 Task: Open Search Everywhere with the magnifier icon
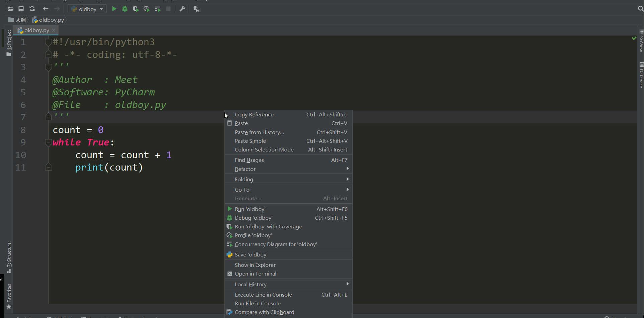pos(641,9)
